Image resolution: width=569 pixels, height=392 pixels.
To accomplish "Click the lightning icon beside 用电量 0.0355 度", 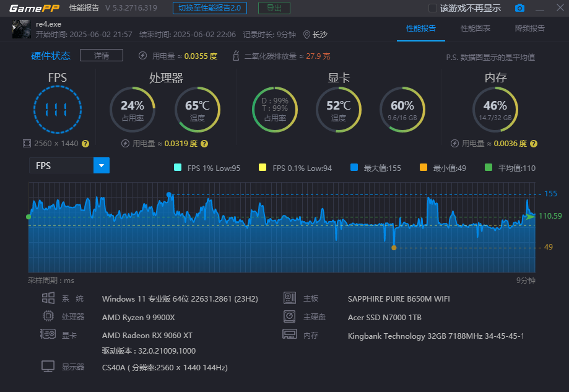I will pyautogui.click(x=142, y=56).
